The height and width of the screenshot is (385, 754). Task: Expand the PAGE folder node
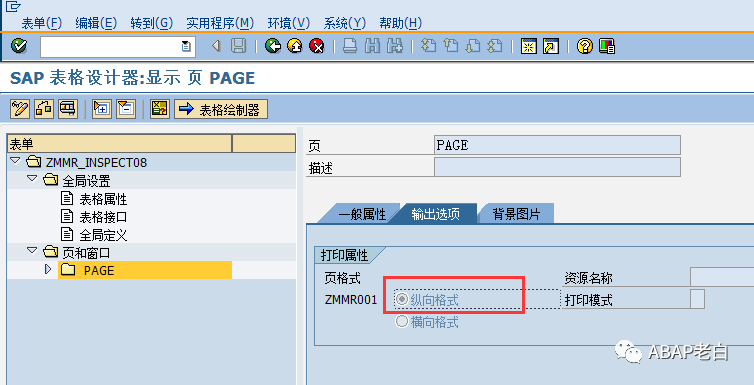click(x=47, y=269)
